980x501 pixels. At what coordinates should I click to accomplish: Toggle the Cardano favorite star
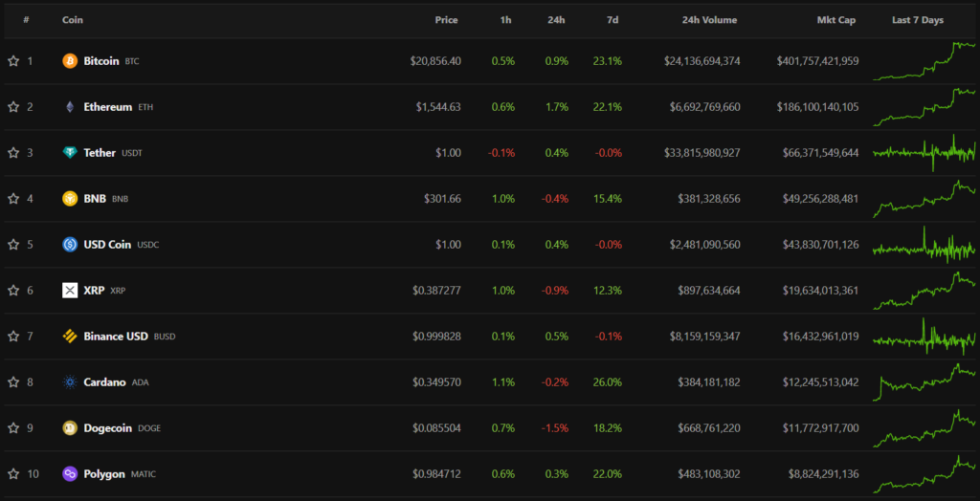pyautogui.click(x=13, y=382)
